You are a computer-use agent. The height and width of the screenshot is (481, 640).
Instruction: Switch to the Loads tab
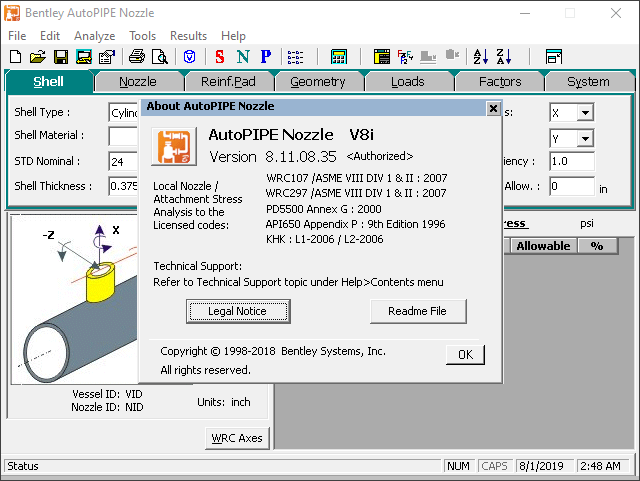pyautogui.click(x=407, y=82)
